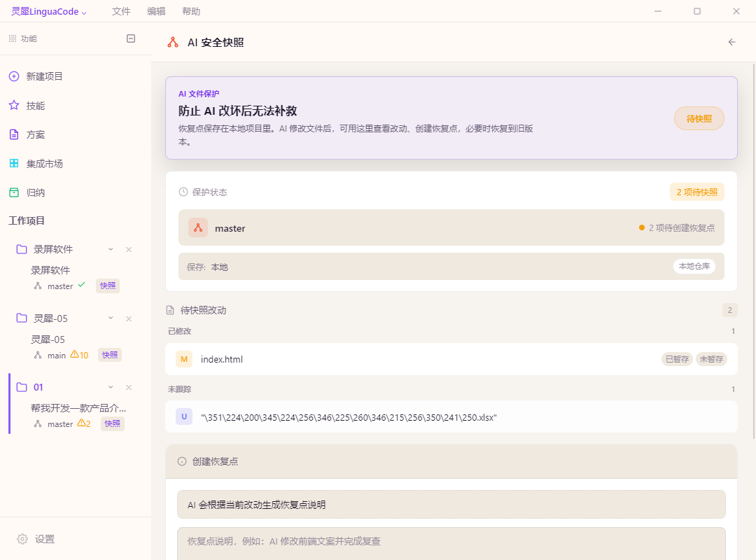The image size is (756, 560).
Task: Click the AI 文件保护 label
Action: (199, 94)
